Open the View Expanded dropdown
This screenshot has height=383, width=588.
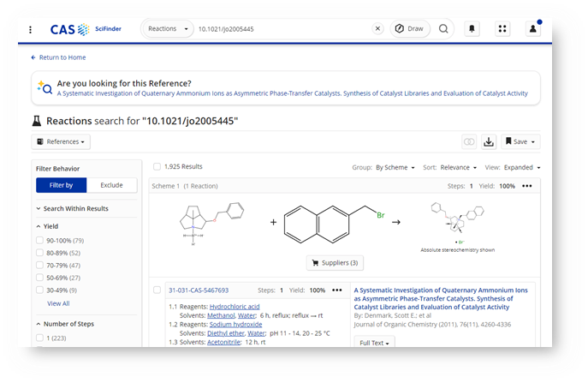pyautogui.click(x=522, y=167)
